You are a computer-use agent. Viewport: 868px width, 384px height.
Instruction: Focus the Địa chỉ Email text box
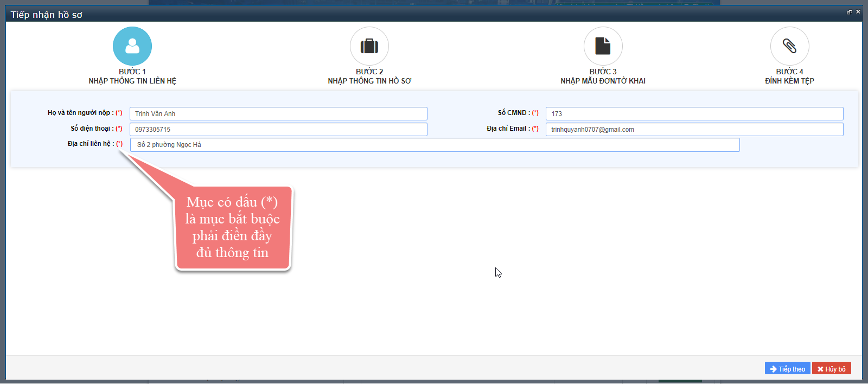[694, 130]
